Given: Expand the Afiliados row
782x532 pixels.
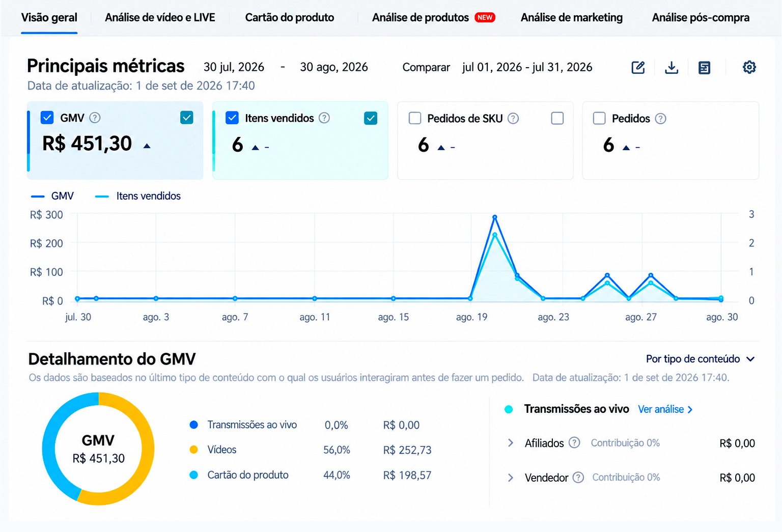Looking at the screenshot, I should (x=510, y=443).
